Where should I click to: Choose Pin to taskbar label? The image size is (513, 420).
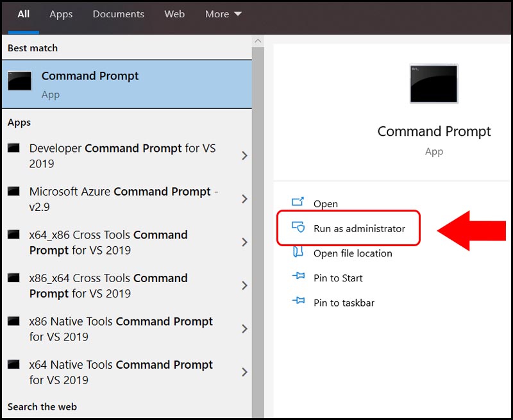click(x=344, y=303)
